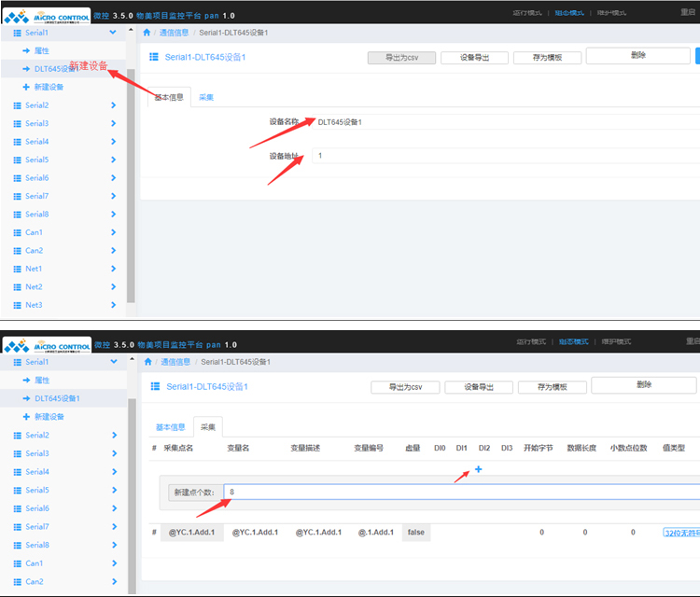Click list icon in title above 新建点个数 form
Viewport: 700px width, 597px height.
pos(156,386)
